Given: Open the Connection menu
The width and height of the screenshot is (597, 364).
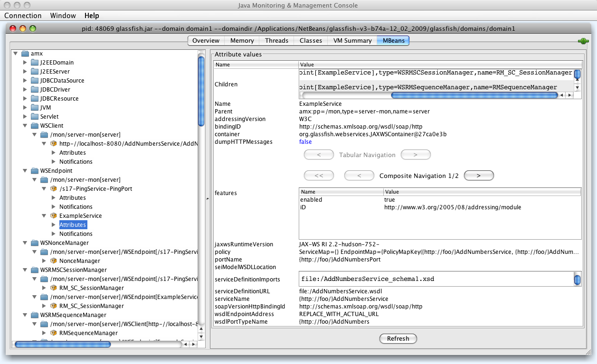Looking at the screenshot, I should [23, 16].
